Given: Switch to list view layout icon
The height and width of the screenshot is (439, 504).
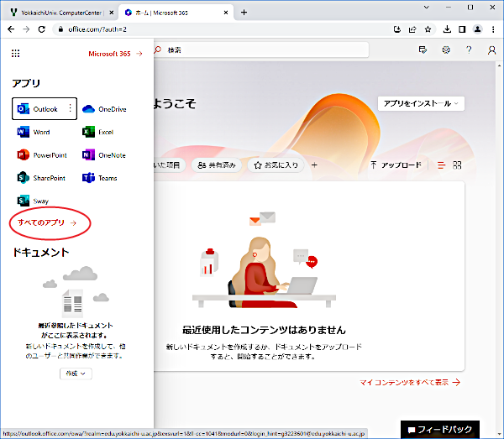Looking at the screenshot, I should pyautogui.click(x=442, y=165).
